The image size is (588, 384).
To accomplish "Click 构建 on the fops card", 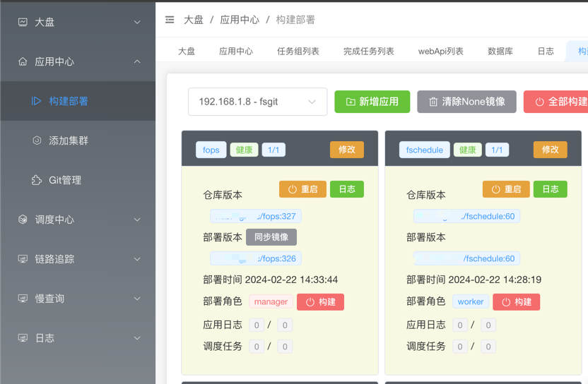I will 320,302.
